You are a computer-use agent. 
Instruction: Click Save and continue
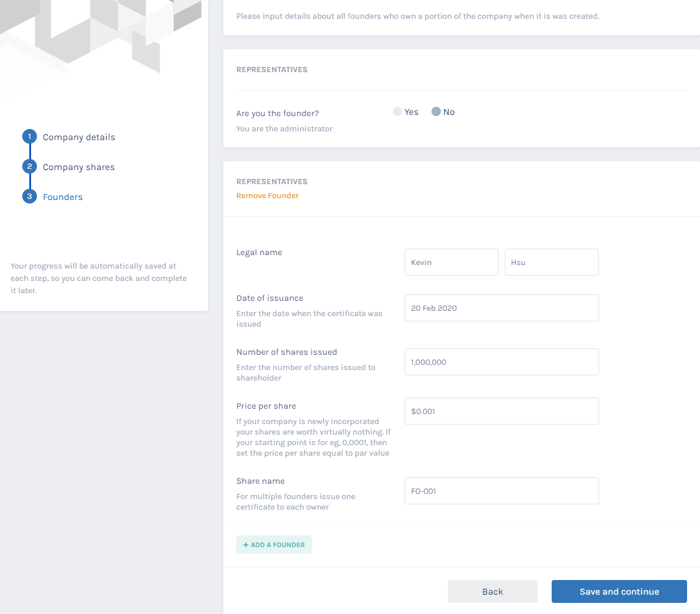[619, 591]
